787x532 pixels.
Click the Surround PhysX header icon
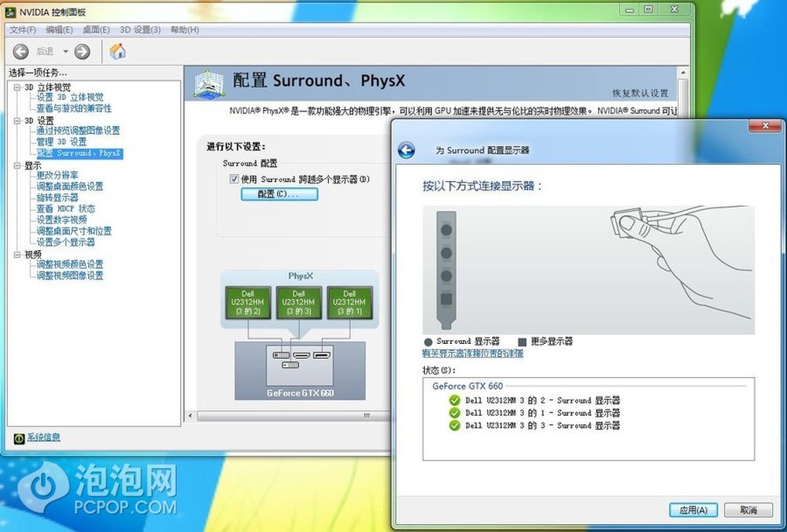coord(209,84)
